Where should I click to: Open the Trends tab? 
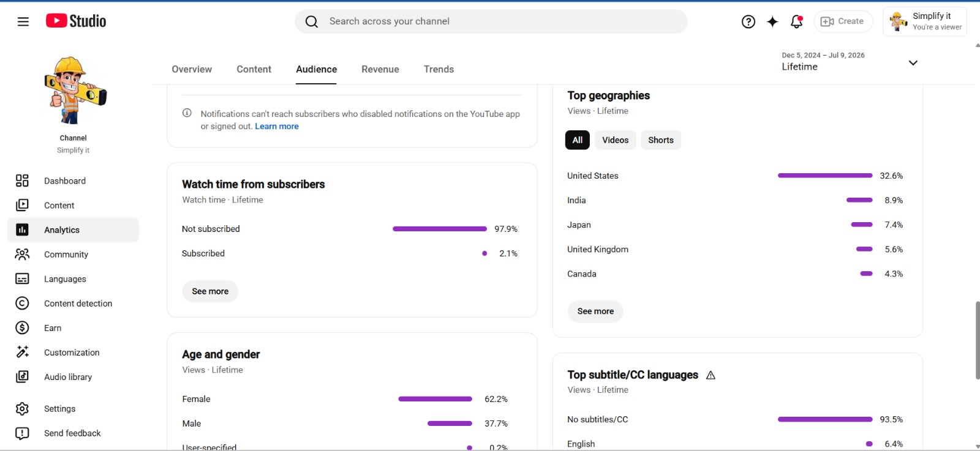[439, 69]
